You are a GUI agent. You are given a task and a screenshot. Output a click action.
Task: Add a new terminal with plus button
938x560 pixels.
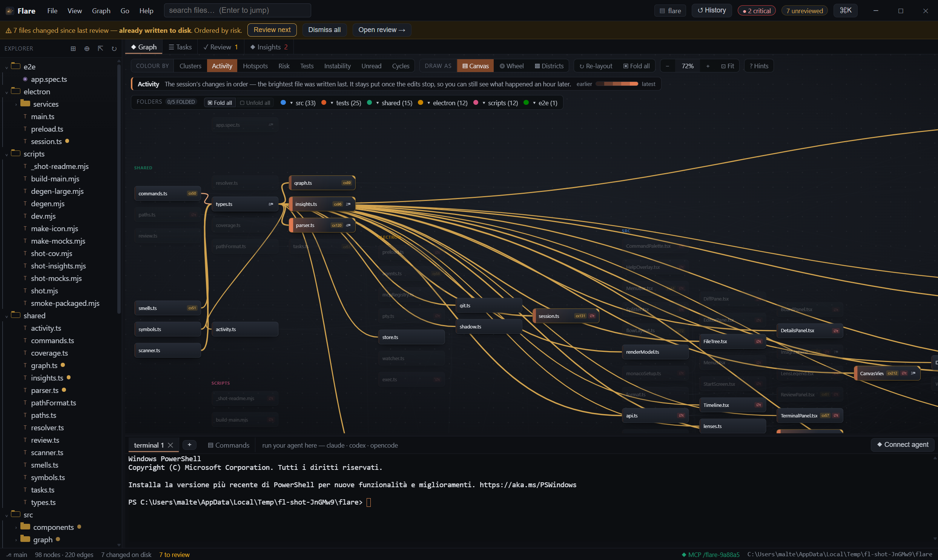tap(189, 445)
